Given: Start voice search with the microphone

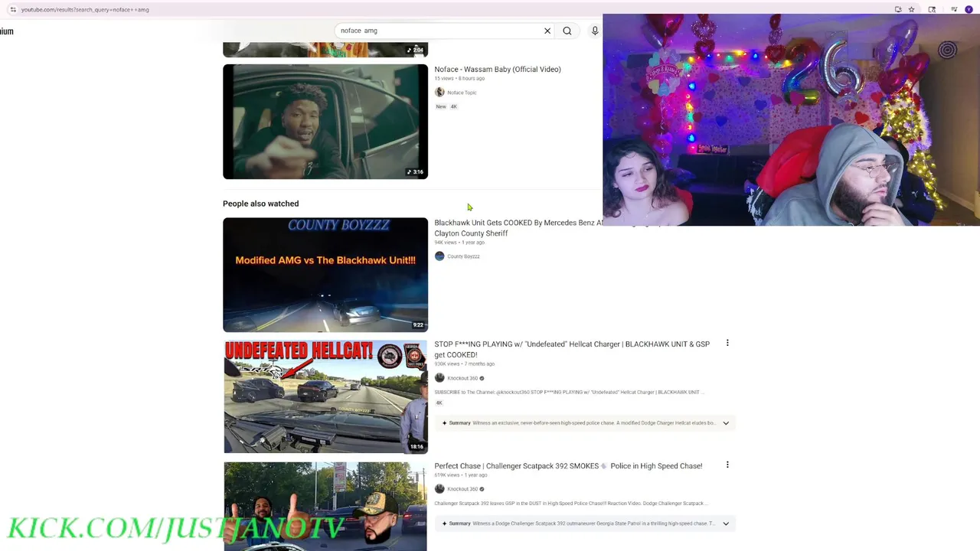Looking at the screenshot, I should [595, 31].
